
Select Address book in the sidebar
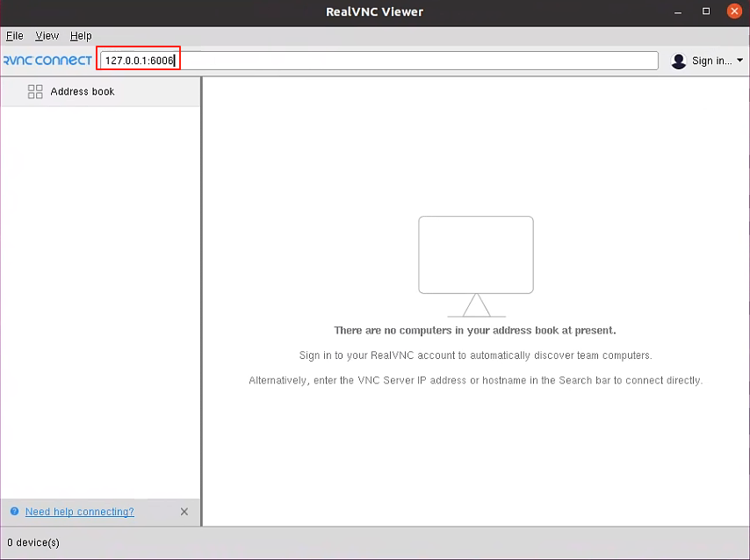click(x=82, y=90)
